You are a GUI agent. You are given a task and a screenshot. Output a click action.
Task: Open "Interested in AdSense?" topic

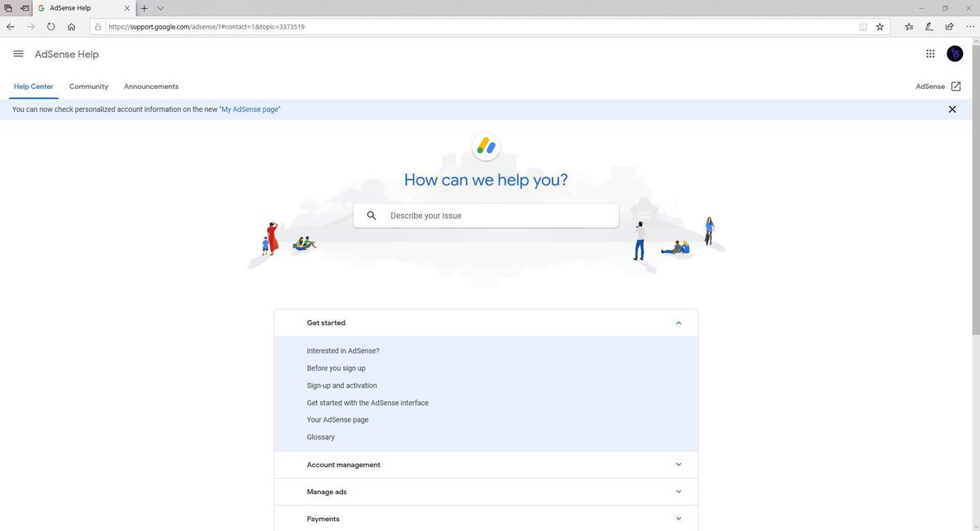(343, 350)
